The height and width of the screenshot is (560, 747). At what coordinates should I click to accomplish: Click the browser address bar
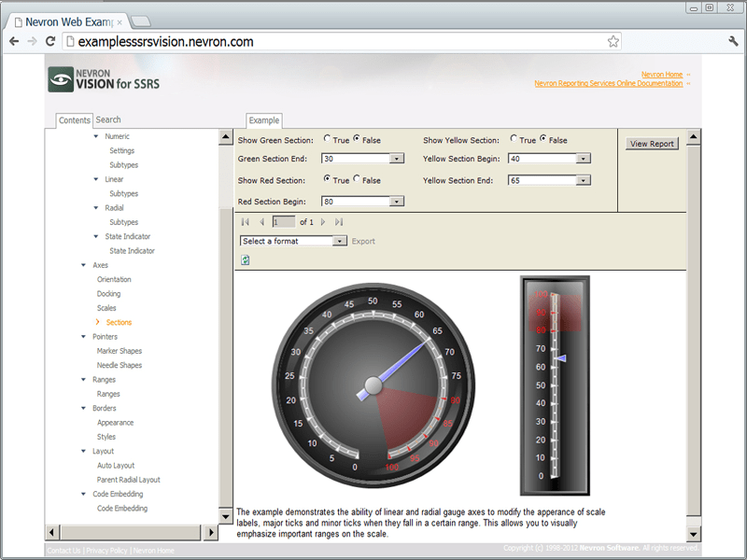341,41
